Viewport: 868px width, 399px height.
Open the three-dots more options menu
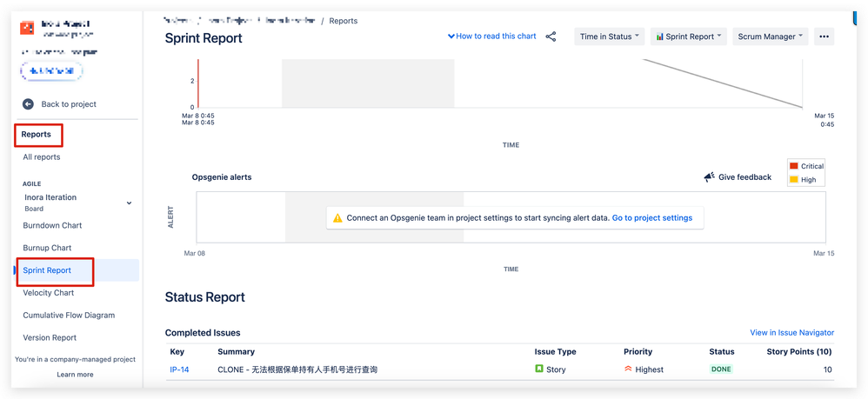824,37
